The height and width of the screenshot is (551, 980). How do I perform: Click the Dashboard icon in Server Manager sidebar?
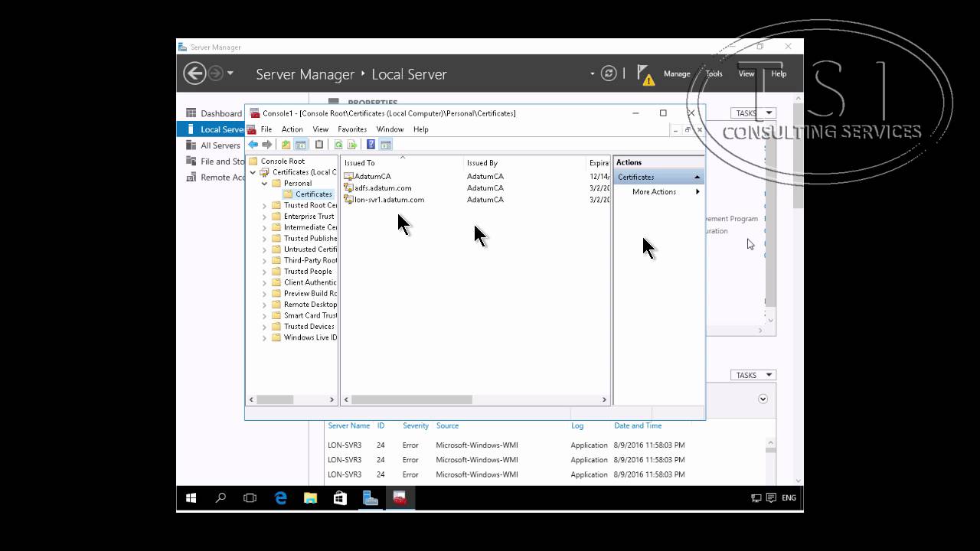191,113
